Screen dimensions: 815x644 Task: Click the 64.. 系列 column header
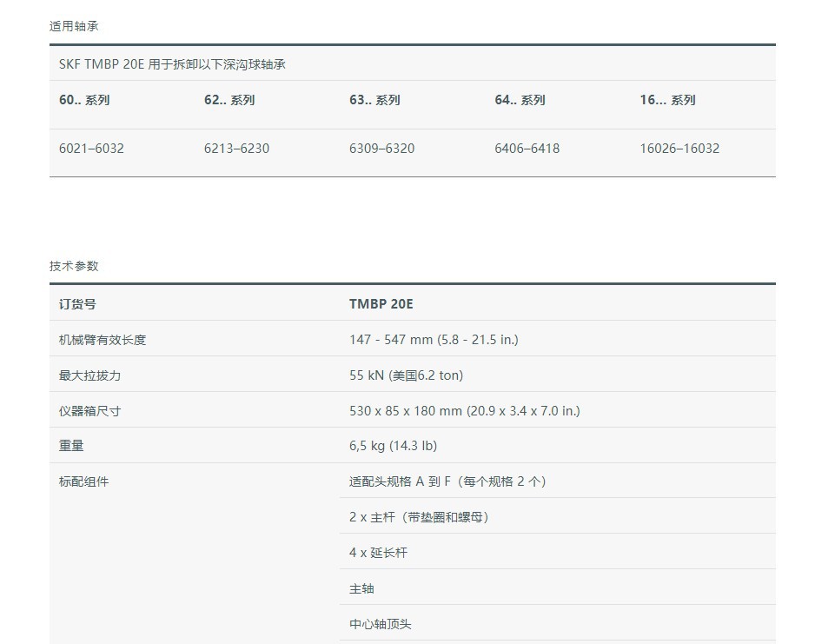tap(520, 100)
